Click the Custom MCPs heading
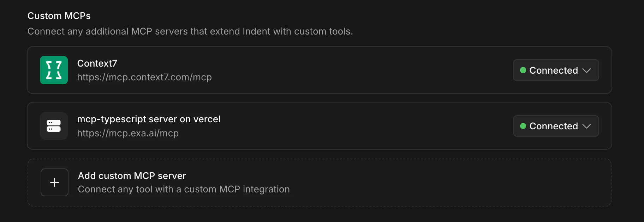 pyautogui.click(x=59, y=16)
